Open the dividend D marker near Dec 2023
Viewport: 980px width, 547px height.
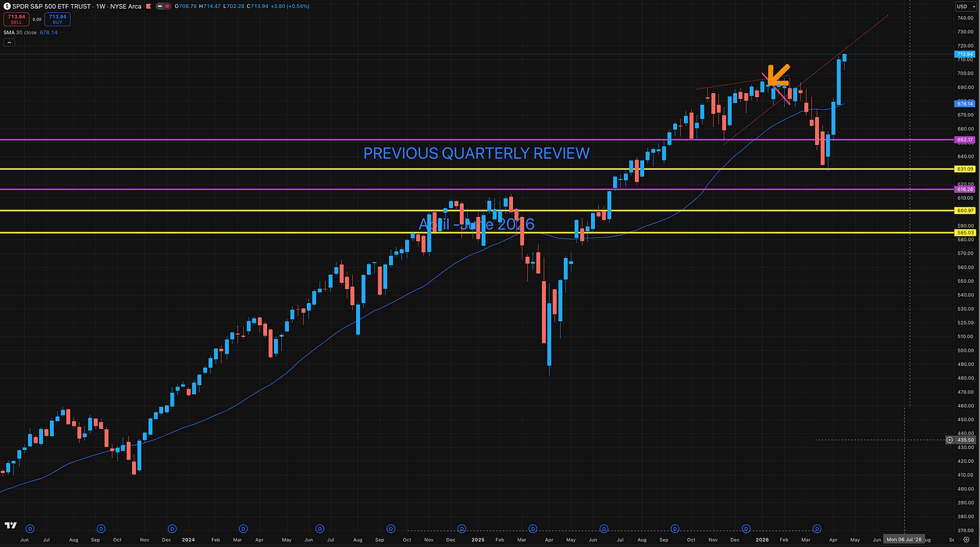pyautogui.click(x=172, y=529)
